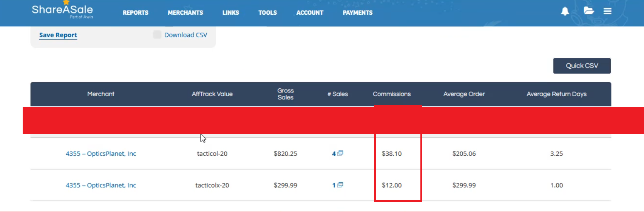Screen dimensions: 644x212
Task: Open the Payments menu
Action: pyautogui.click(x=358, y=13)
